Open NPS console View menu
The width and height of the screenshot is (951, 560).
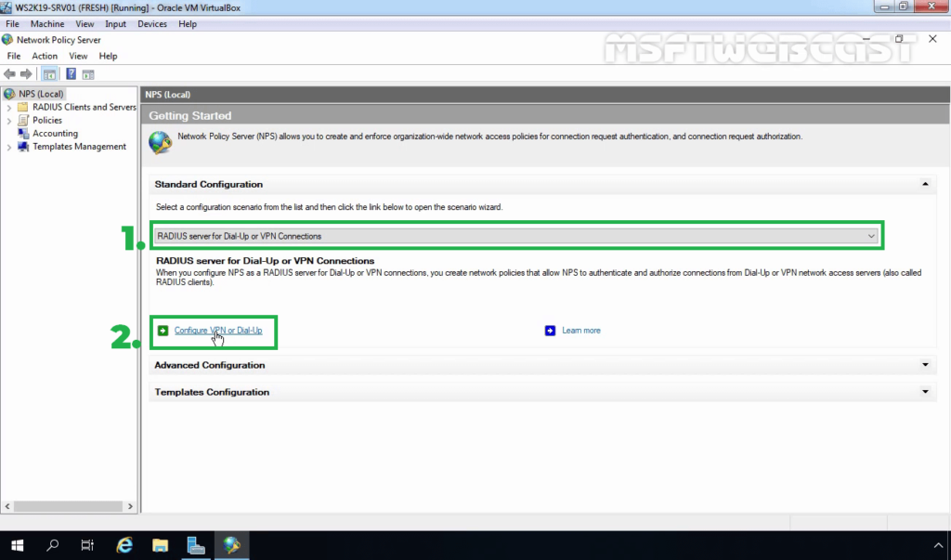[78, 56]
